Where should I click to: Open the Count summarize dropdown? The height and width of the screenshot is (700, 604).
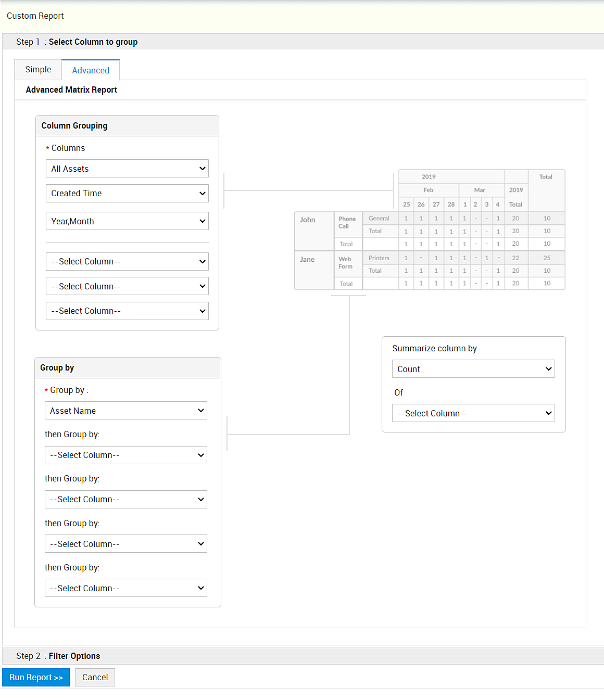pos(473,369)
